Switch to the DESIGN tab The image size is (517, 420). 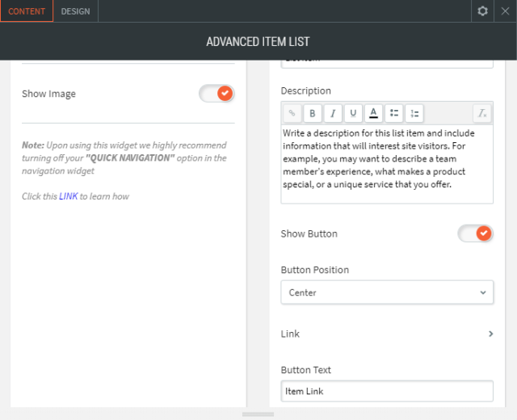click(76, 11)
